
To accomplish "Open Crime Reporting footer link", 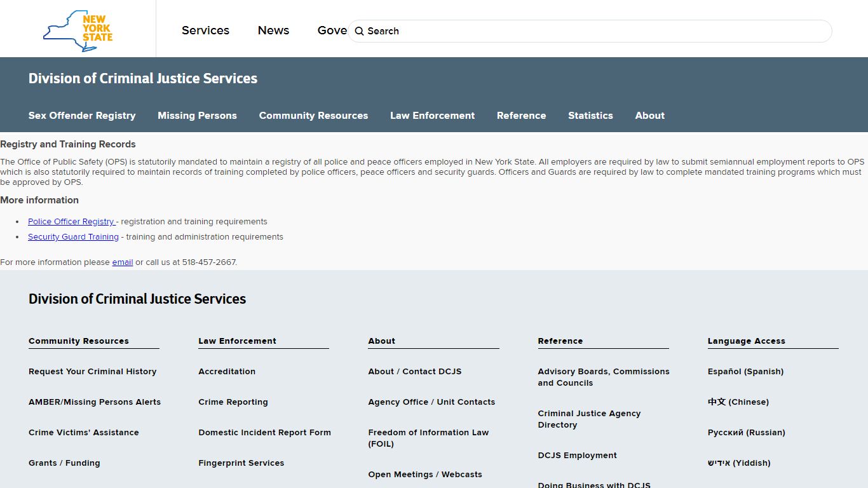I will point(233,402).
